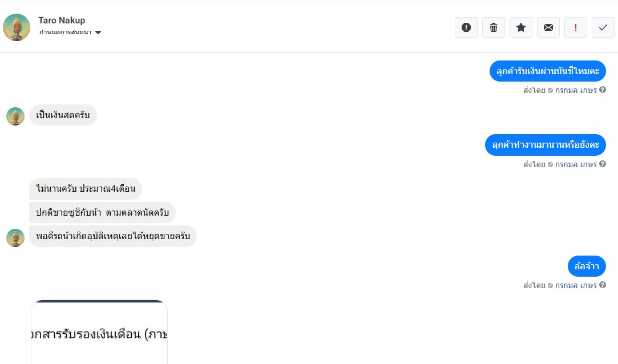Select the "อ้อจ้า" message bubble
618x364 pixels.
[587, 266]
